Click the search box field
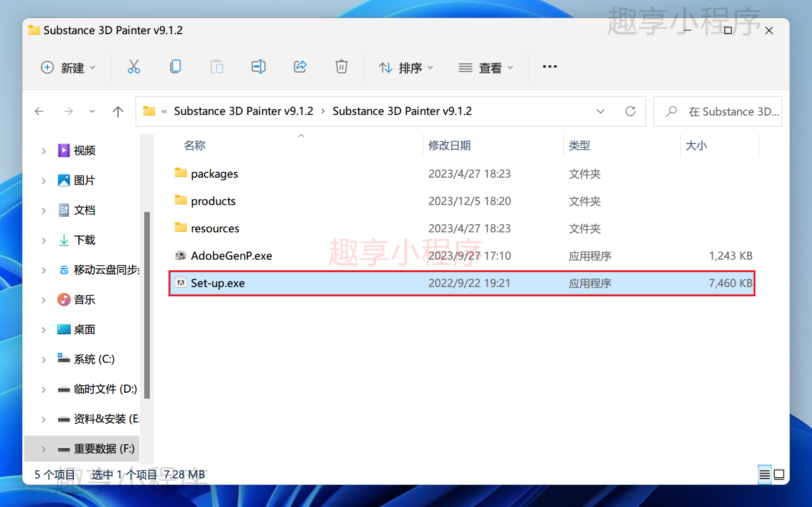Screen dimensions: 812x507 [x=718, y=111]
